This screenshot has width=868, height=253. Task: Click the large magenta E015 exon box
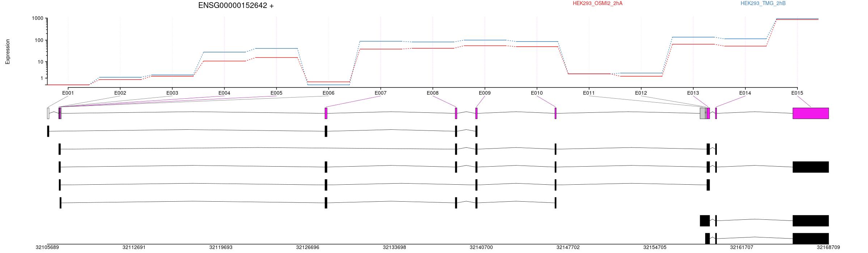(x=810, y=113)
